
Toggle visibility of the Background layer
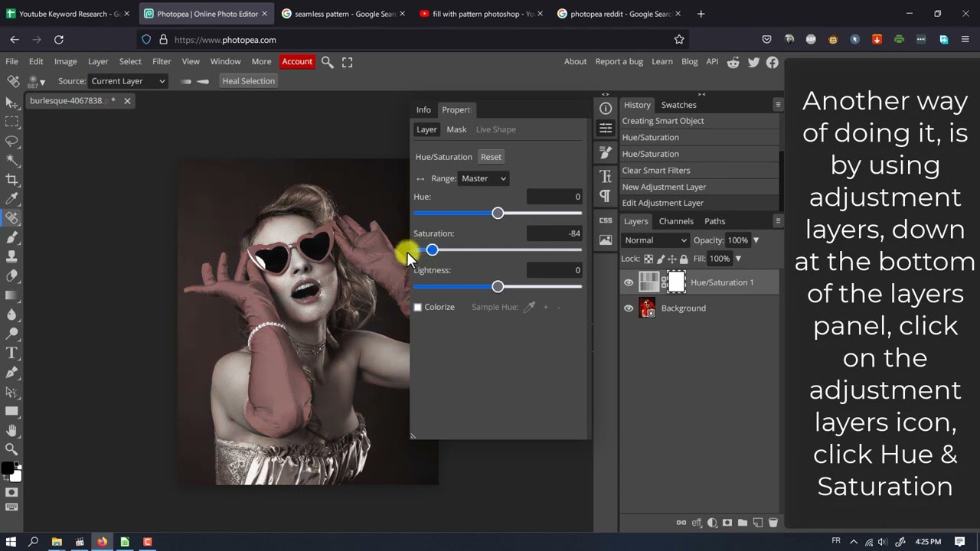(x=629, y=308)
